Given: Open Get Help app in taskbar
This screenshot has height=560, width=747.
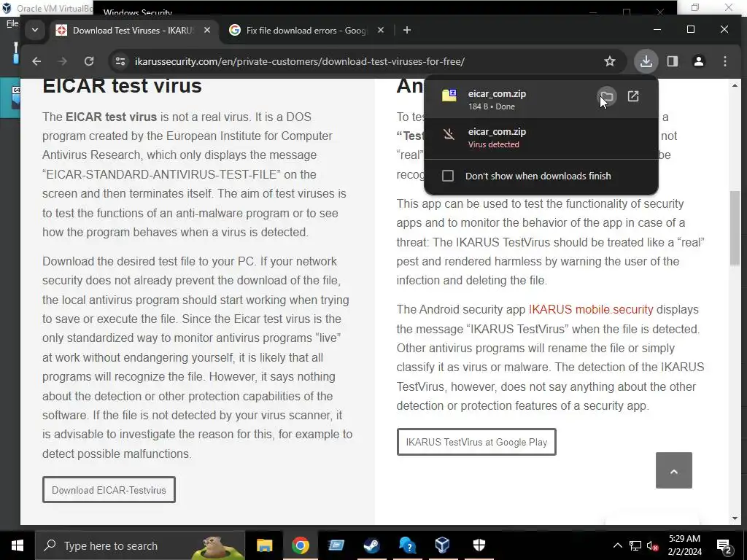Looking at the screenshot, I should coord(407,545).
